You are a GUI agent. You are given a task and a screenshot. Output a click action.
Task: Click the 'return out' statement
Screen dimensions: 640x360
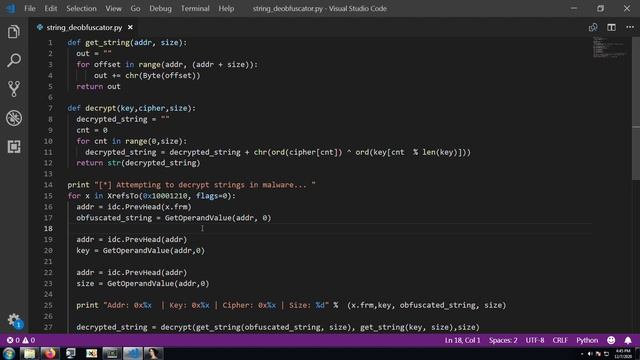coord(98,87)
